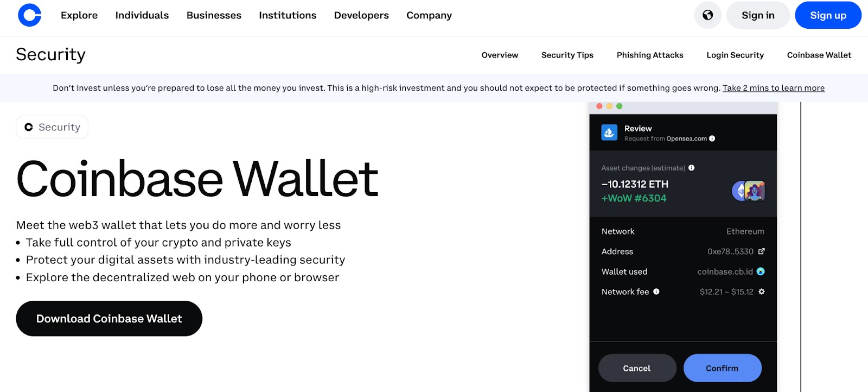
Task: Click the coinbase.cb.id wallet avatar icon
Action: (x=761, y=271)
